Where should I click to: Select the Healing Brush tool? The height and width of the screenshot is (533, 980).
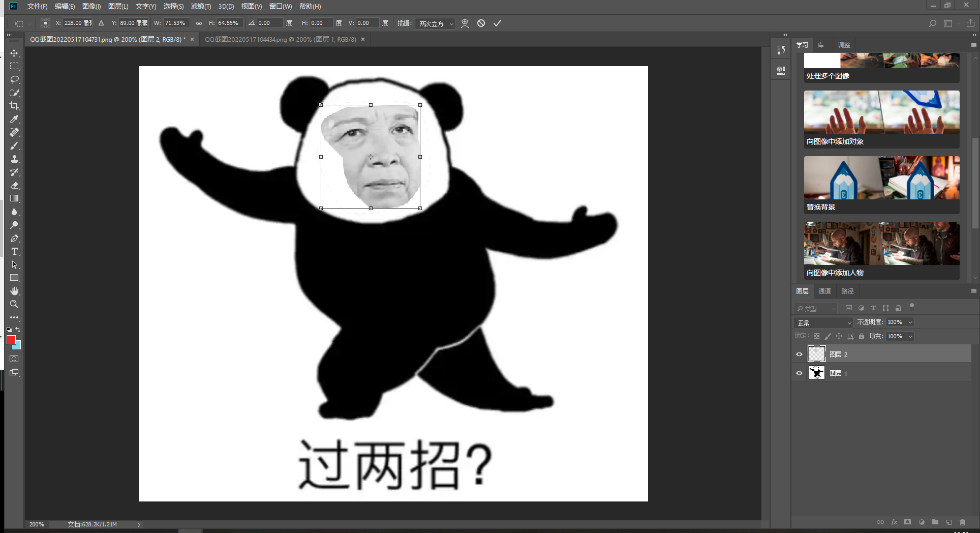(14, 132)
